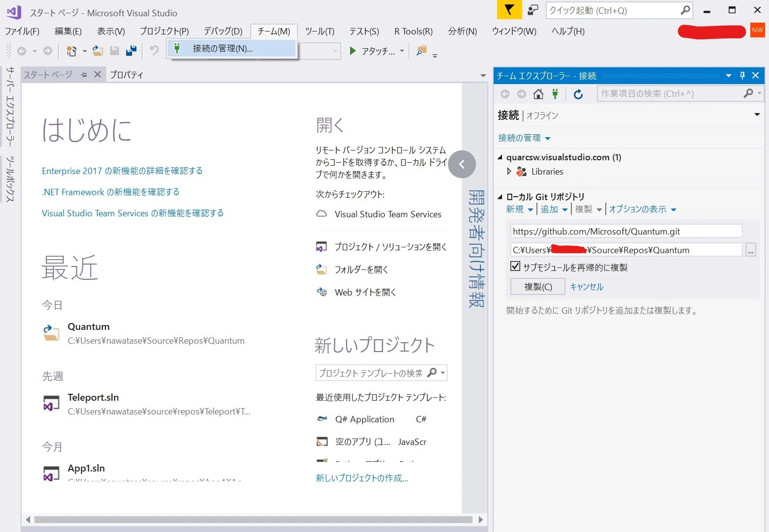Click the キャンセル link

(x=587, y=287)
